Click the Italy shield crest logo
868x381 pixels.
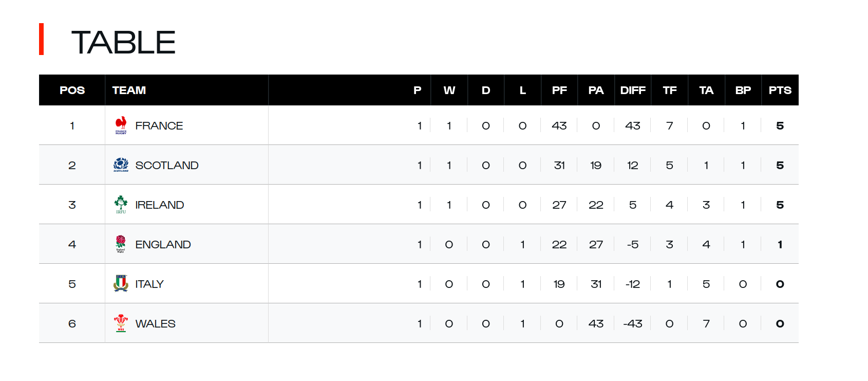point(121,284)
